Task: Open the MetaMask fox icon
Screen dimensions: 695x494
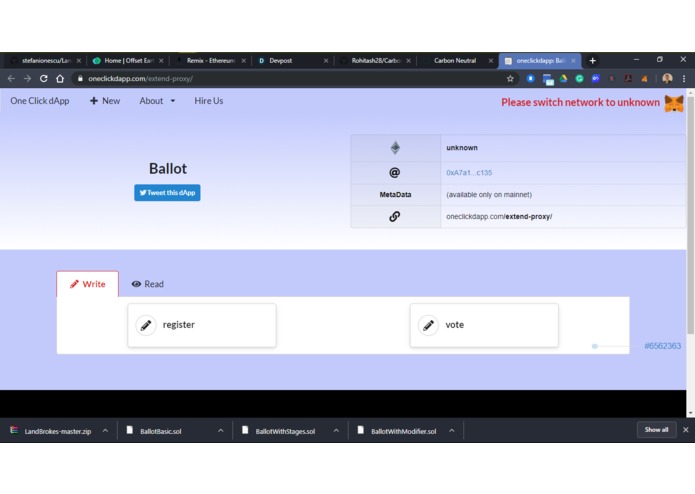Action: click(x=674, y=103)
